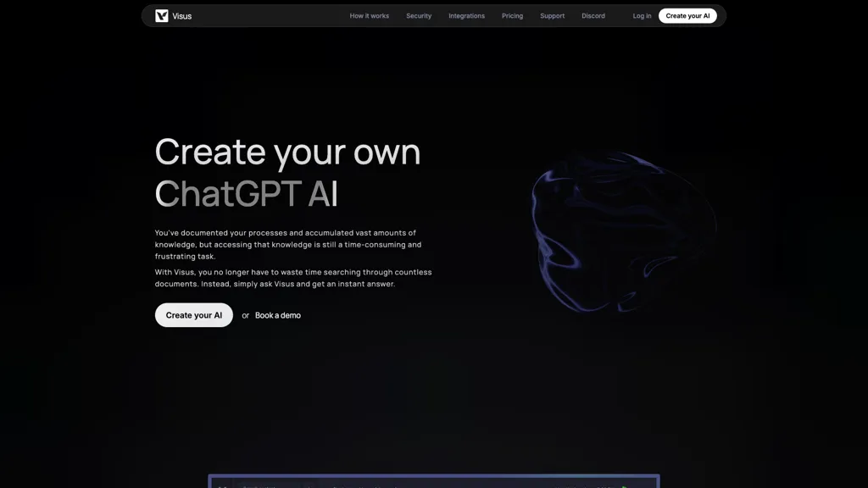The width and height of the screenshot is (868, 488).
Task: Click the paragraph starting 'With Visus, you no longer'
Action: point(293,278)
